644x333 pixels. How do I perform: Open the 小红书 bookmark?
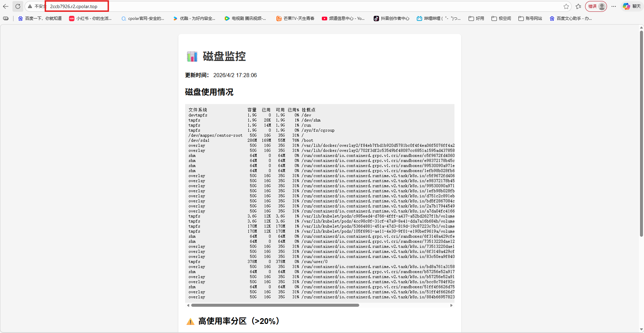(90, 19)
